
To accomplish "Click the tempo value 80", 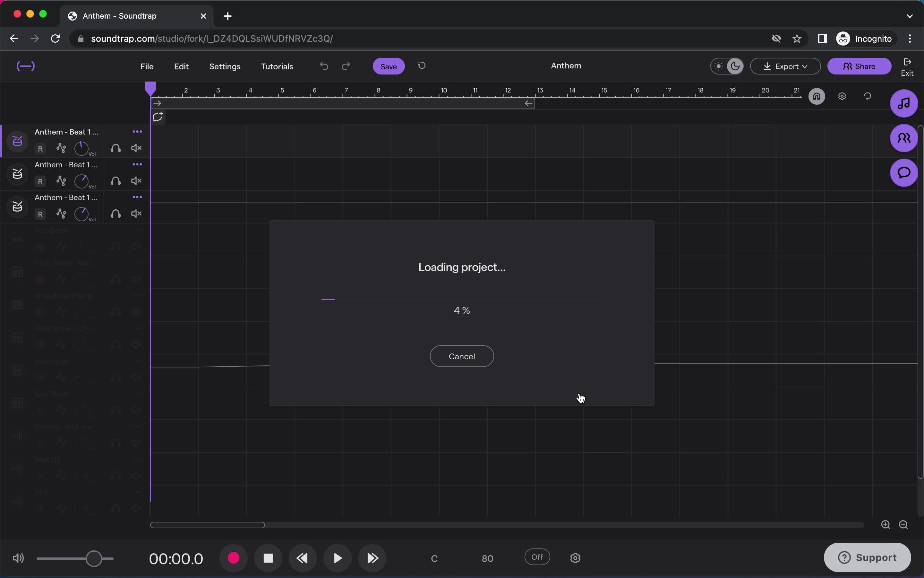I will [488, 558].
